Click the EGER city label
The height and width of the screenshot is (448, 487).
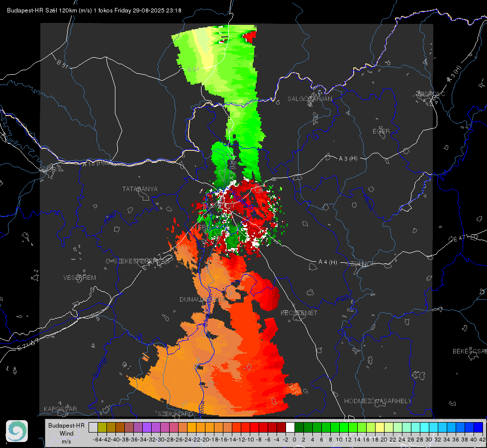(381, 131)
